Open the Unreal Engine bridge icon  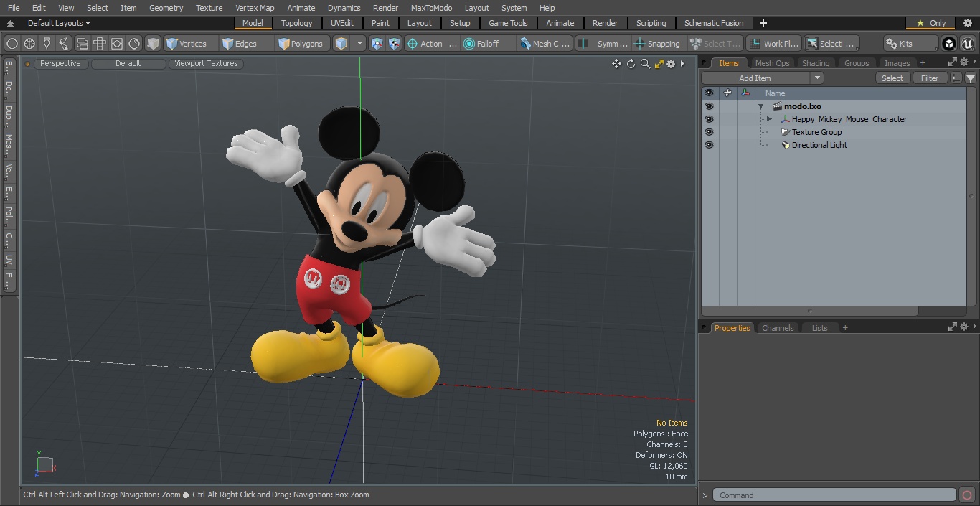pyautogui.click(x=968, y=44)
